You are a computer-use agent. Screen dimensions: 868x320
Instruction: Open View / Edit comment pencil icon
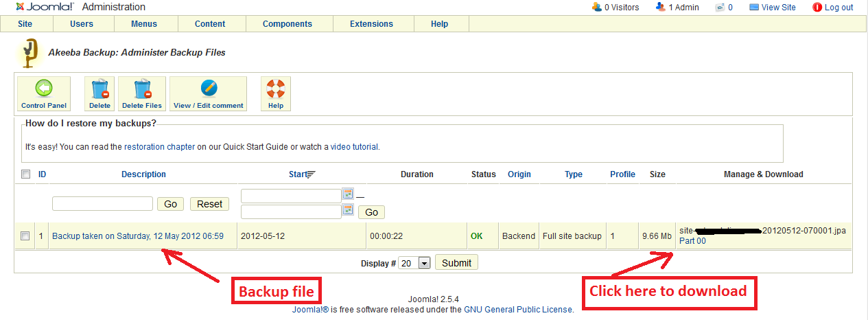point(209,89)
